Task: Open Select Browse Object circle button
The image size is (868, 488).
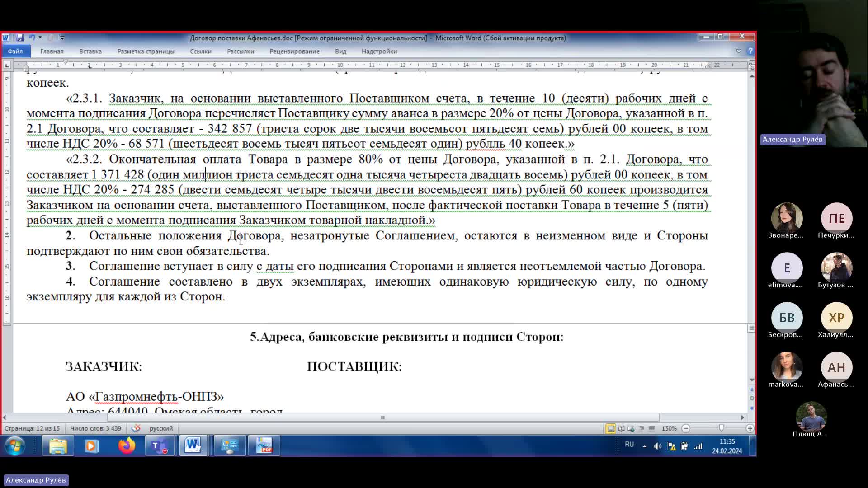Action: (x=751, y=399)
